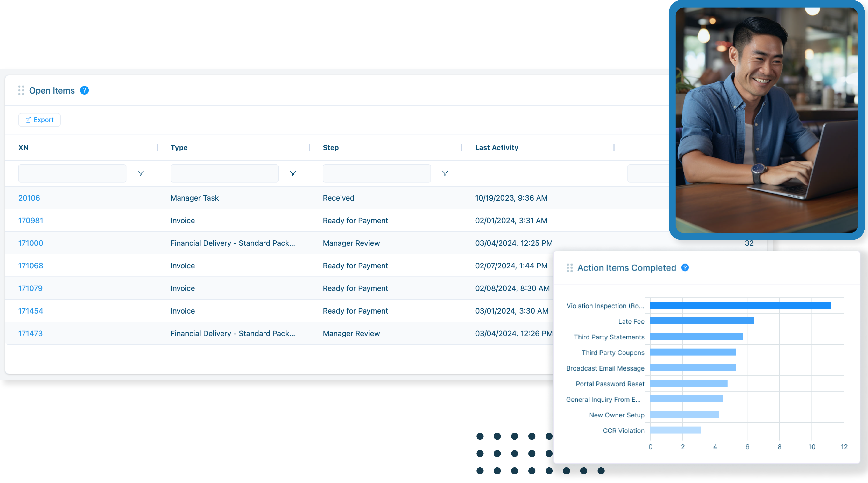Open invoice 170981
This screenshot has height=483, width=868.
click(x=31, y=220)
